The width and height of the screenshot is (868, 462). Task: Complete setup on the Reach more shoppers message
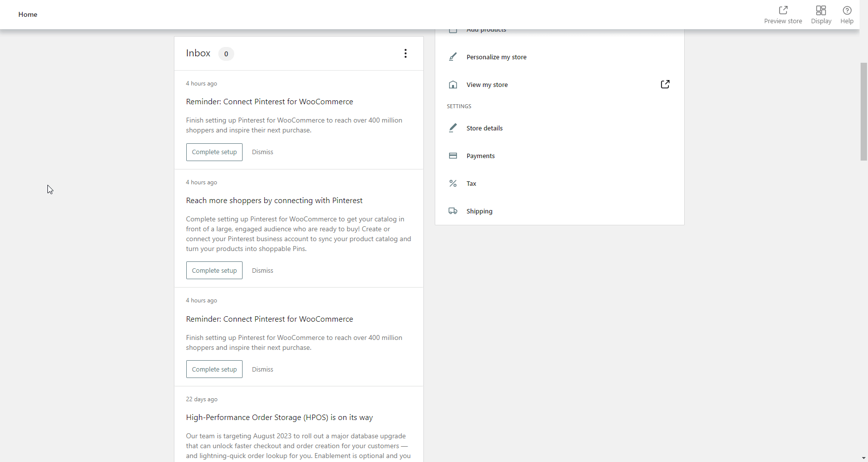[x=214, y=270]
